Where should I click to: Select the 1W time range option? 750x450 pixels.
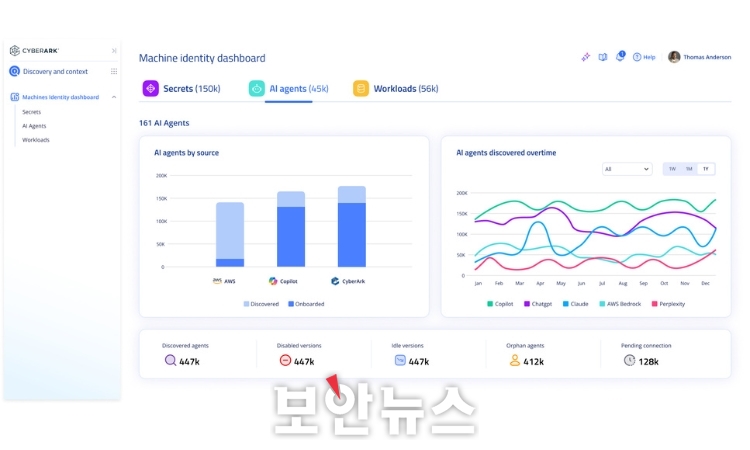pyautogui.click(x=672, y=169)
